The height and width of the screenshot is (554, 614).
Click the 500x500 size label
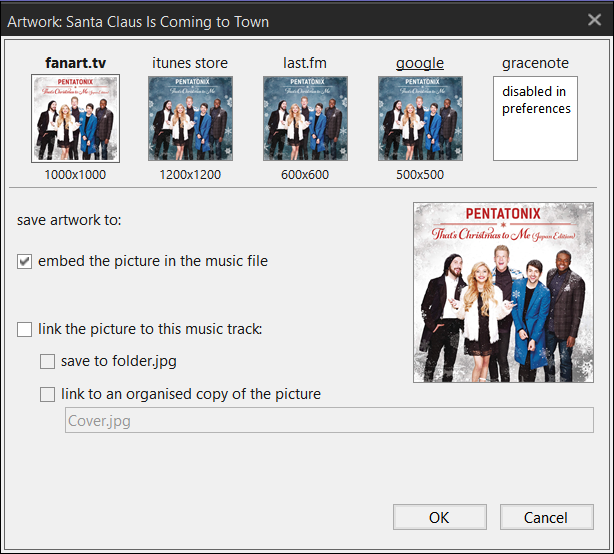pos(420,175)
